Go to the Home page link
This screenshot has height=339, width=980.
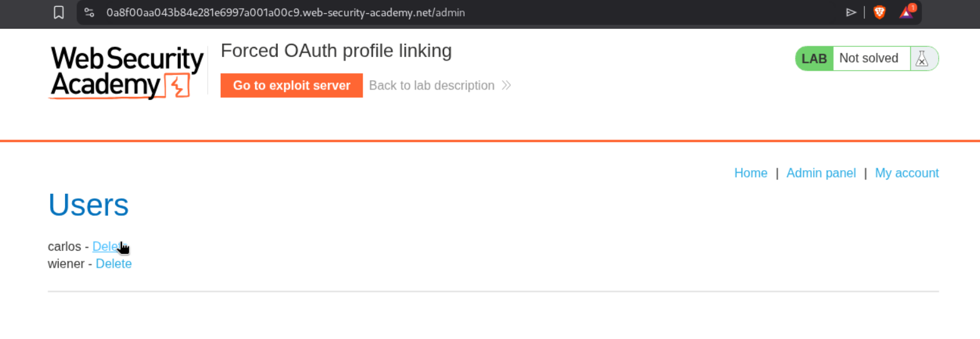click(750, 173)
